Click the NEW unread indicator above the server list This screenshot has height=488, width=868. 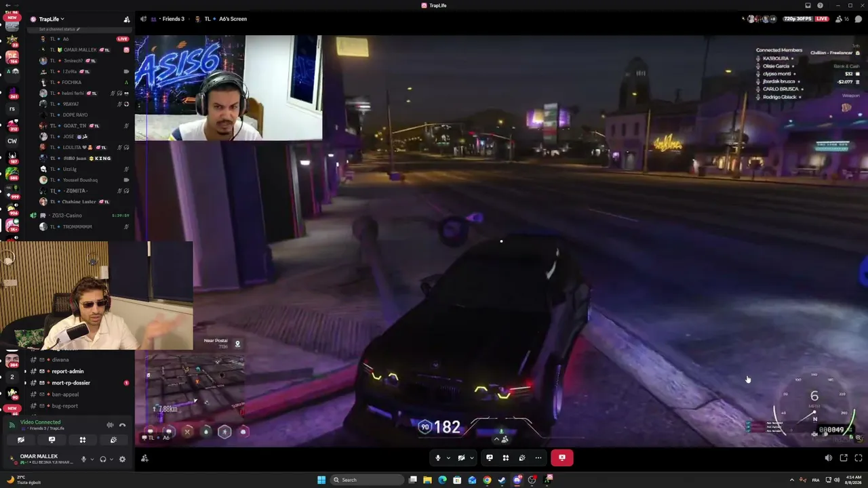[12, 18]
